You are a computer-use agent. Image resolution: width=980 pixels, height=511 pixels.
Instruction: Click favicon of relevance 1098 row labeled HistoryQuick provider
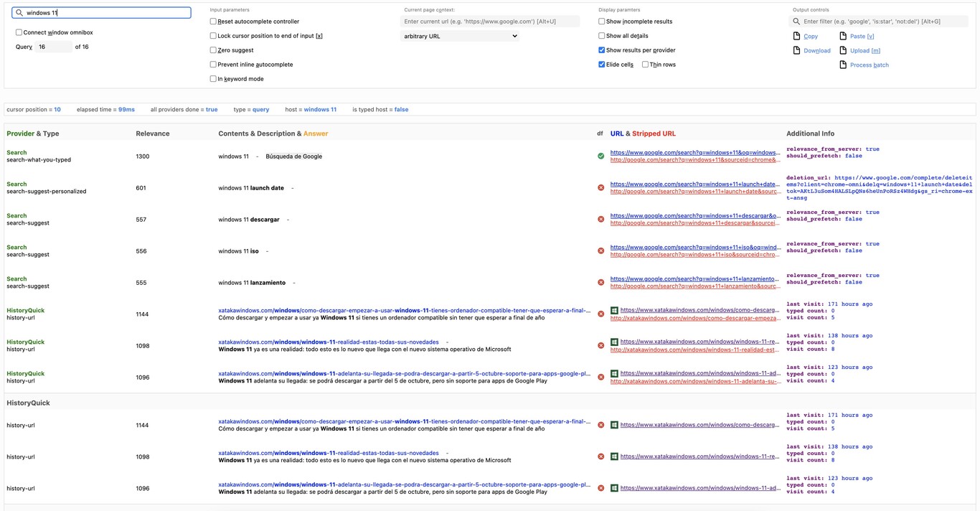point(614,342)
